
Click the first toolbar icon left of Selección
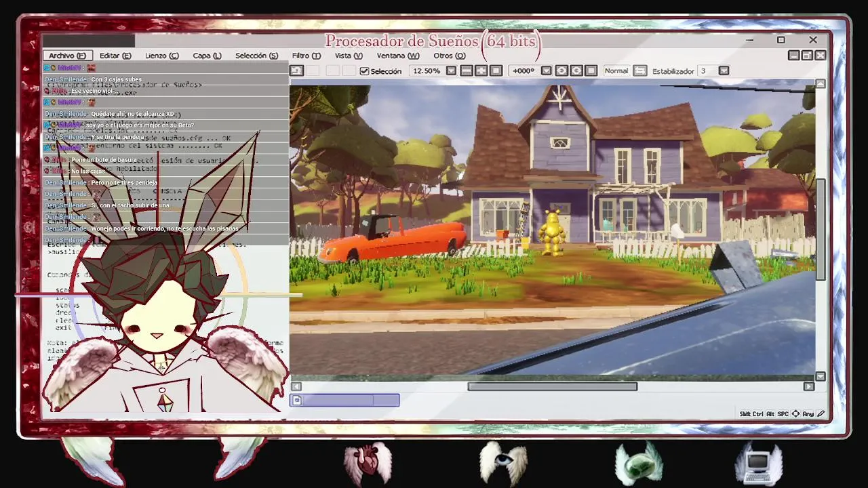click(296, 70)
